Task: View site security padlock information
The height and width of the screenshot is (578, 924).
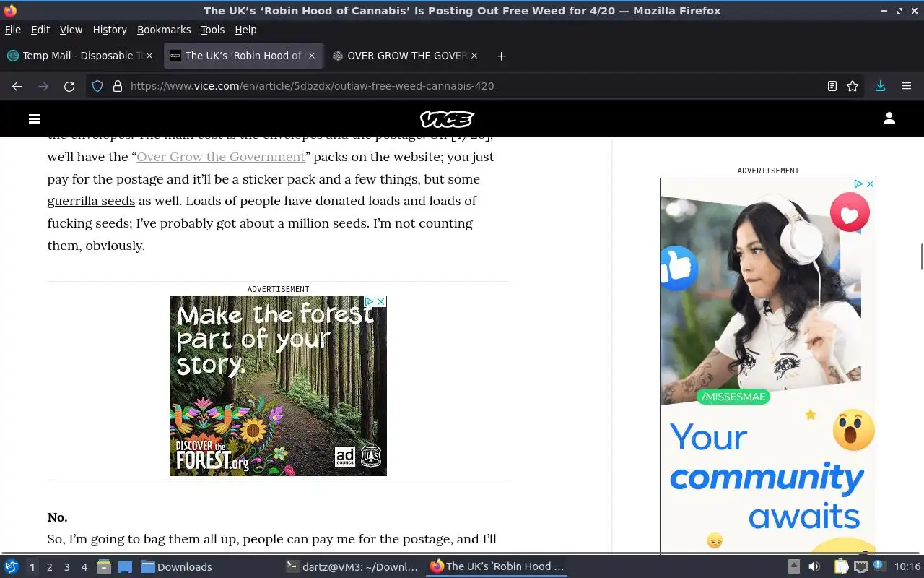Action: (118, 86)
